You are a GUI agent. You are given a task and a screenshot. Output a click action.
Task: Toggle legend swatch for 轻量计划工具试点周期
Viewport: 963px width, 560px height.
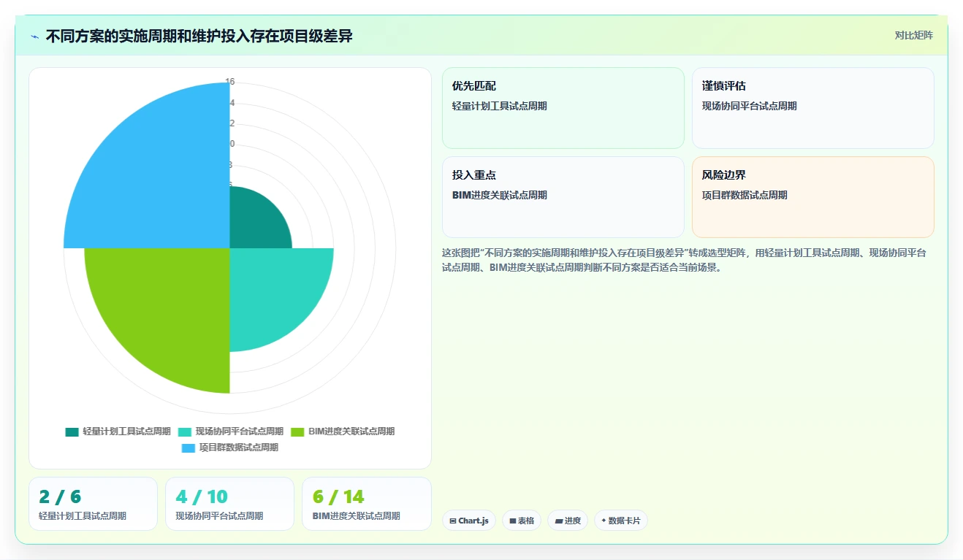(x=72, y=431)
